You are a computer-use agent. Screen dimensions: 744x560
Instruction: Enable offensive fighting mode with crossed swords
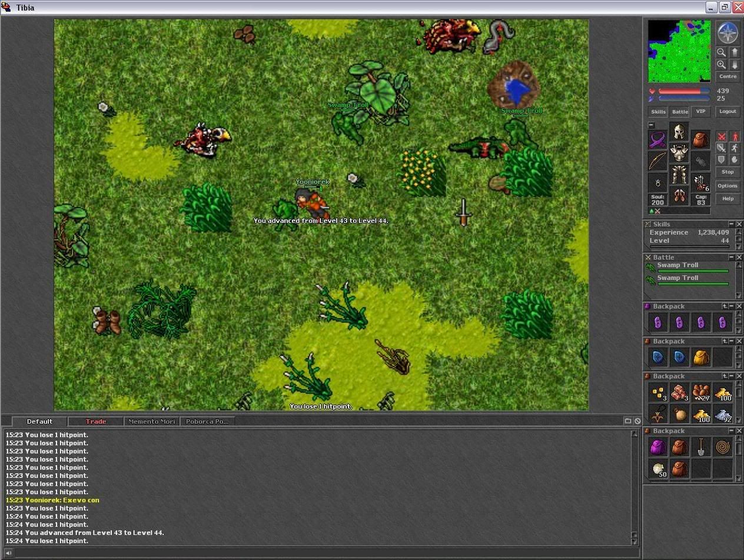pos(722,136)
